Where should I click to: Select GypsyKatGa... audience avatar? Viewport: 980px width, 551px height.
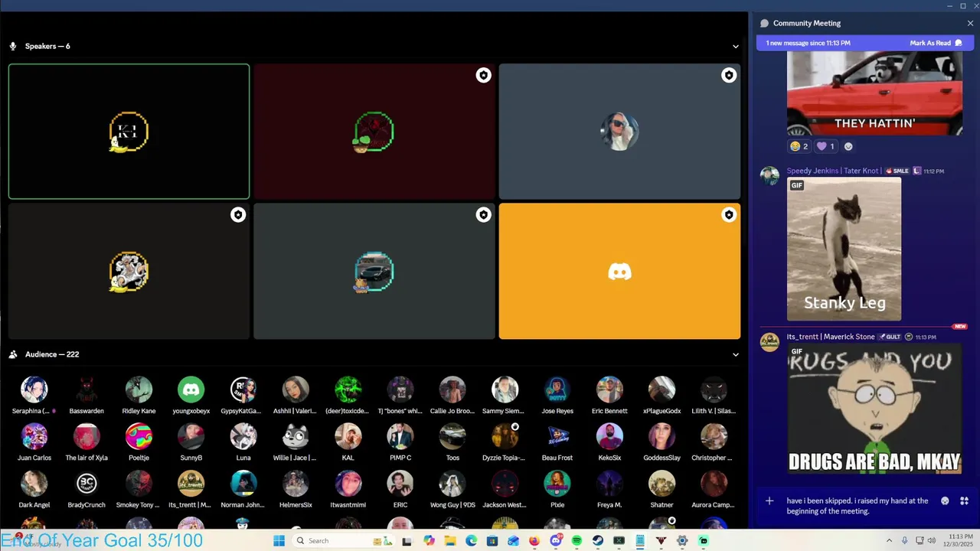coord(243,390)
